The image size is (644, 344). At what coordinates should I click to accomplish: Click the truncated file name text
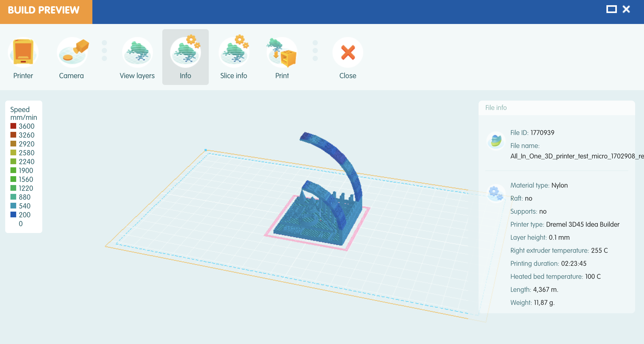pyautogui.click(x=577, y=156)
